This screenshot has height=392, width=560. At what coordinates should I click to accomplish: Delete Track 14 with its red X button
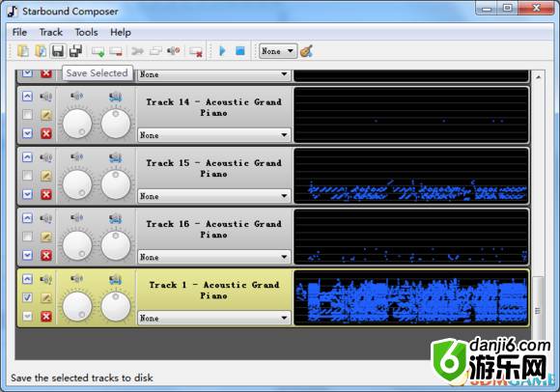[x=46, y=133]
